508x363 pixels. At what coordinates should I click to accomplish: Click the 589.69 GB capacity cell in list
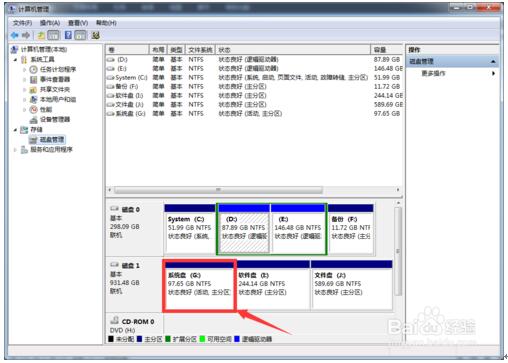(x=388, y=105)
